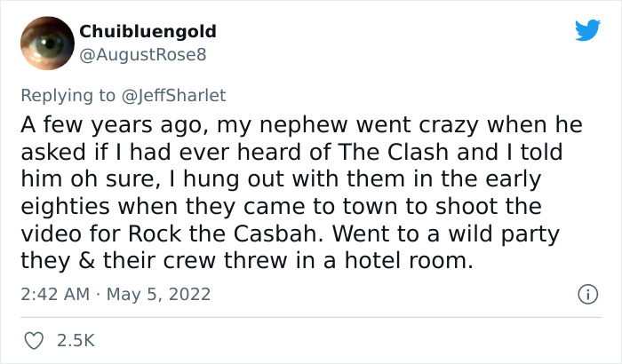
Task: Click the May 5, 2022 date
Action: pos(158,294)
